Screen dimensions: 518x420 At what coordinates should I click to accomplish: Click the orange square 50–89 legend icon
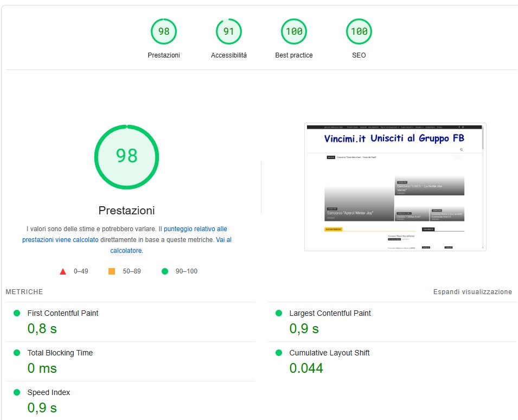112,271
